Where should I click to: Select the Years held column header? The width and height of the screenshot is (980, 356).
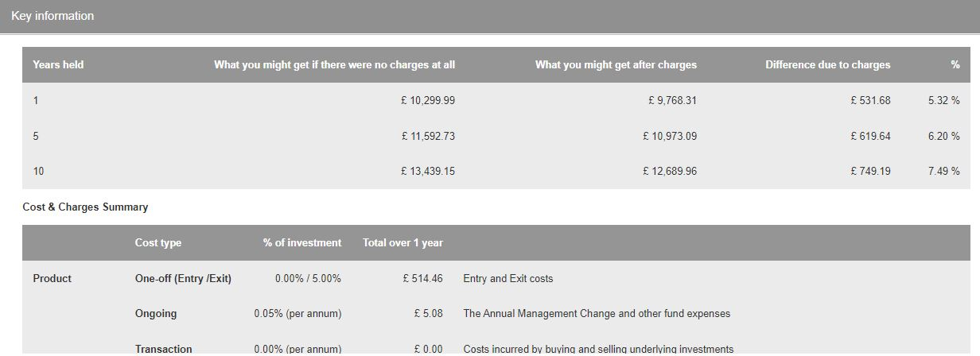58,65
